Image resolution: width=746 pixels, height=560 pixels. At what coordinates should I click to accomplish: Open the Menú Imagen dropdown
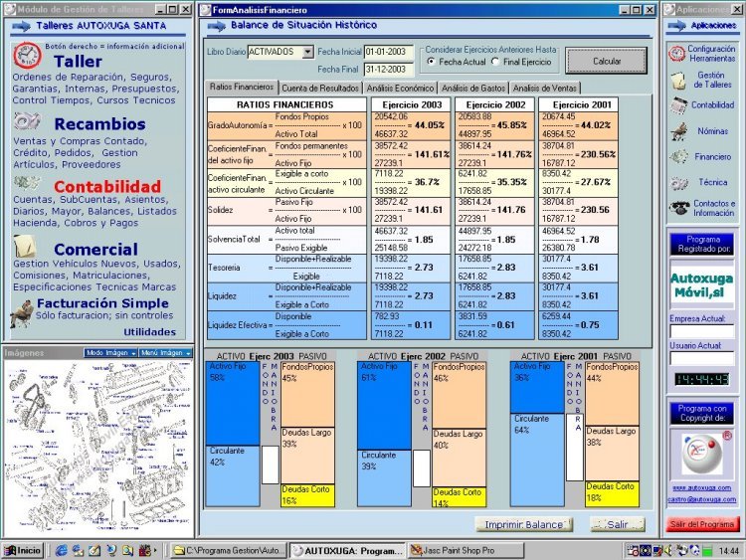(165, 352)
